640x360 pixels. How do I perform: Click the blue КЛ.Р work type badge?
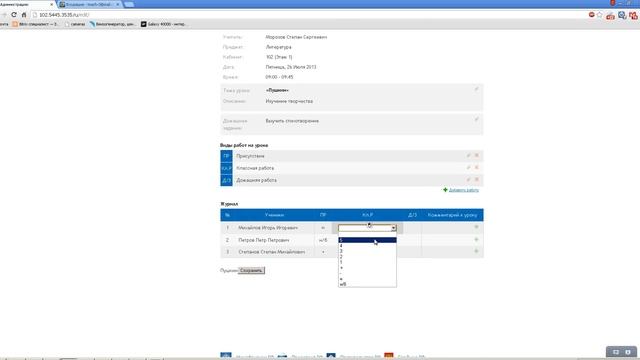(x=227, y=168)
